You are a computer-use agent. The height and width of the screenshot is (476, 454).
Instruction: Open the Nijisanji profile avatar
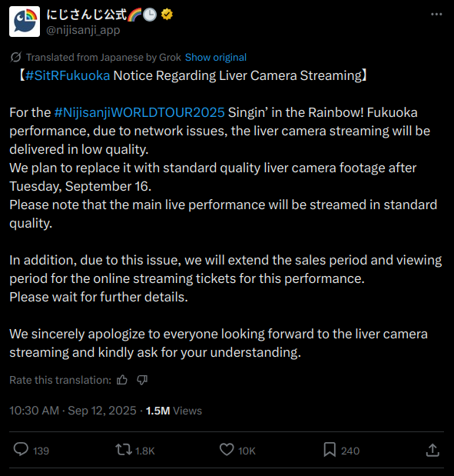(25, 22)
